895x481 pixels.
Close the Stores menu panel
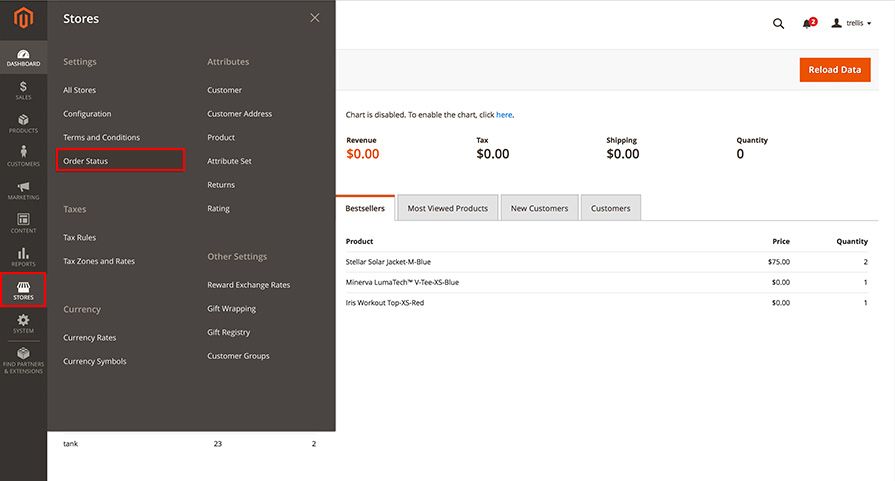(315, 18)
